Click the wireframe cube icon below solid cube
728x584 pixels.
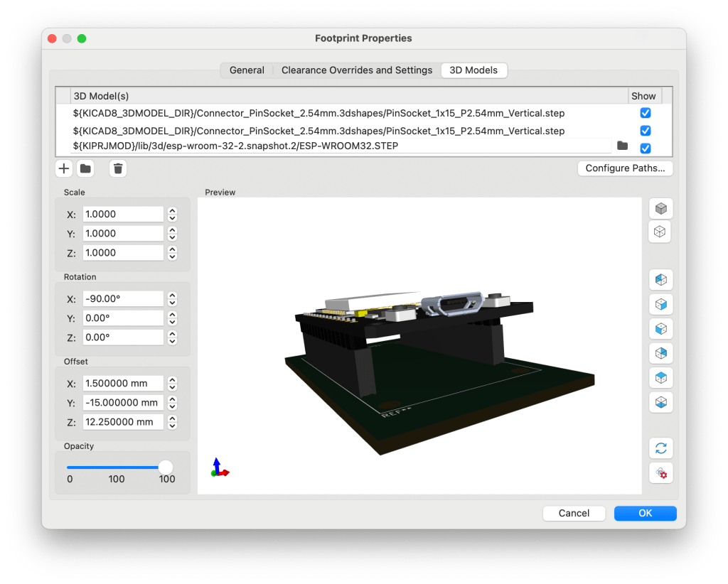(x=660, y=232)
